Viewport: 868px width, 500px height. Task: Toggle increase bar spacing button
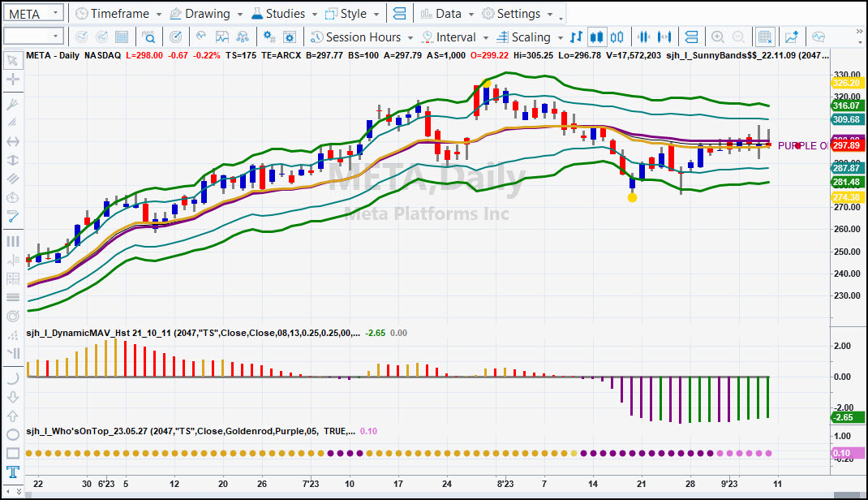(664, 37)
